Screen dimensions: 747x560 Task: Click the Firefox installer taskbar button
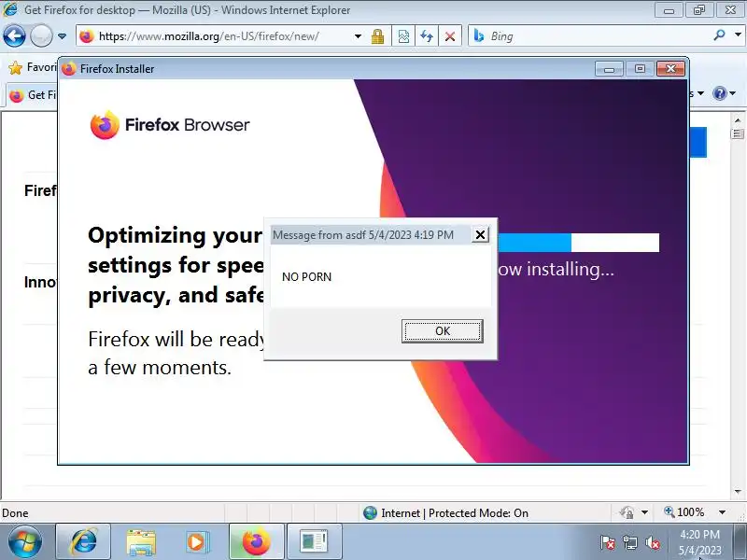point(256,541)
